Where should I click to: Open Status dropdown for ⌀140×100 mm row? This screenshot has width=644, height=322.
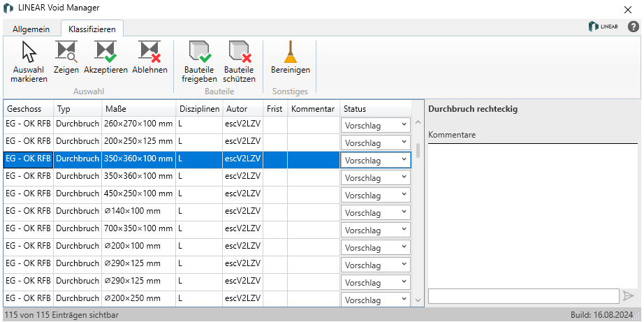click(375, 213)
